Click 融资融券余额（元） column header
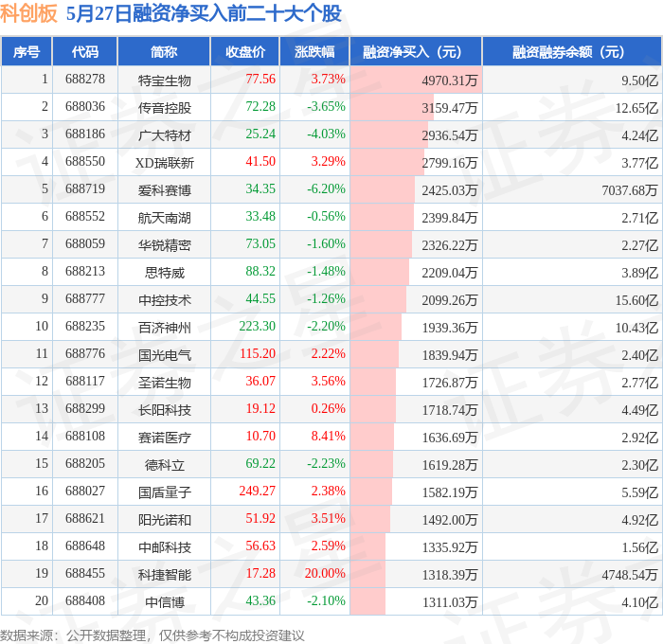Viewport: 663px width, 644px height. click(x=572, y=51)
